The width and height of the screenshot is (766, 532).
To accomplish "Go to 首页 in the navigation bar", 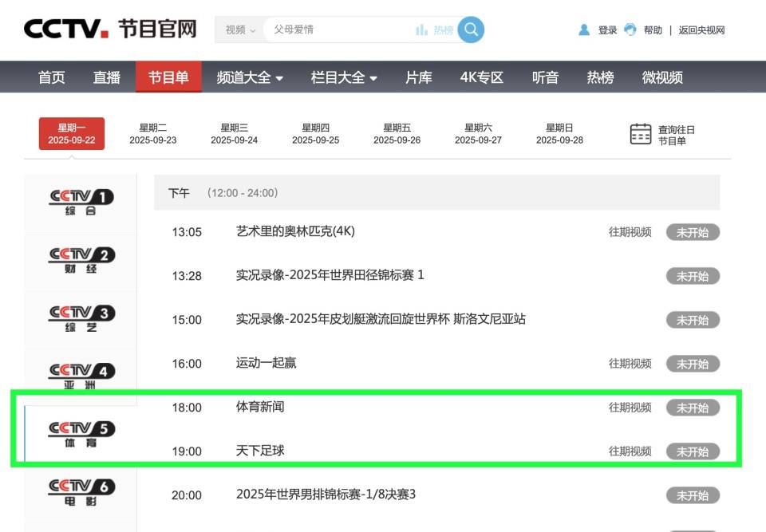I will tap(51, 77).
